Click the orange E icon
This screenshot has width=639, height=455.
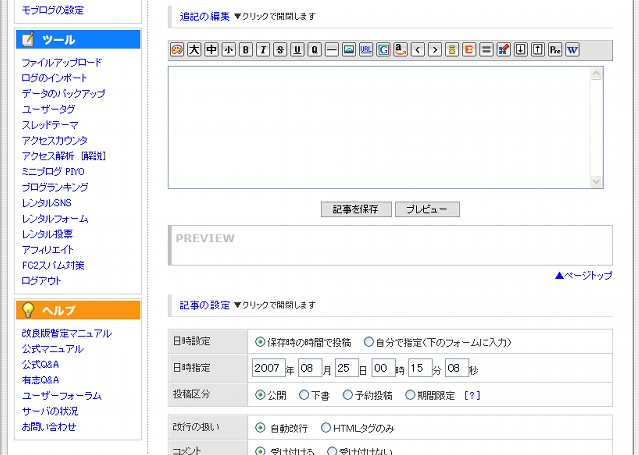tap(469, 50)
